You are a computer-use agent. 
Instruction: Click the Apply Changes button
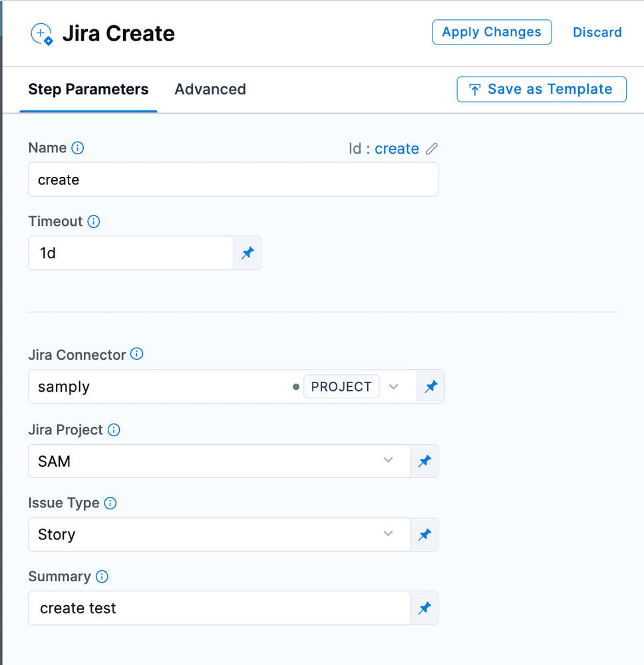pos(492,32)
